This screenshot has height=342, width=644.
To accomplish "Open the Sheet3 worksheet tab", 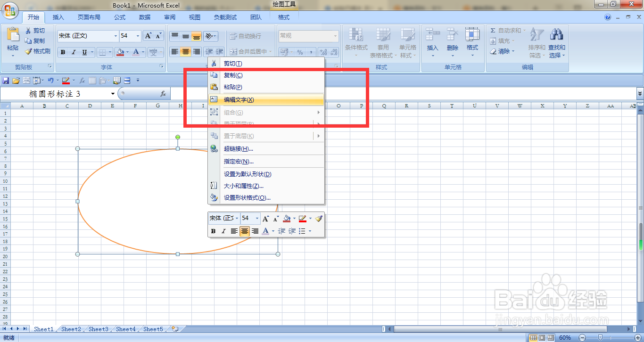I will (98, 329).
